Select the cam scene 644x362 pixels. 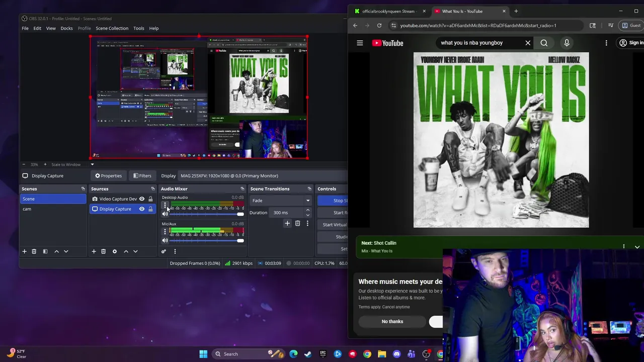[53, 209]
